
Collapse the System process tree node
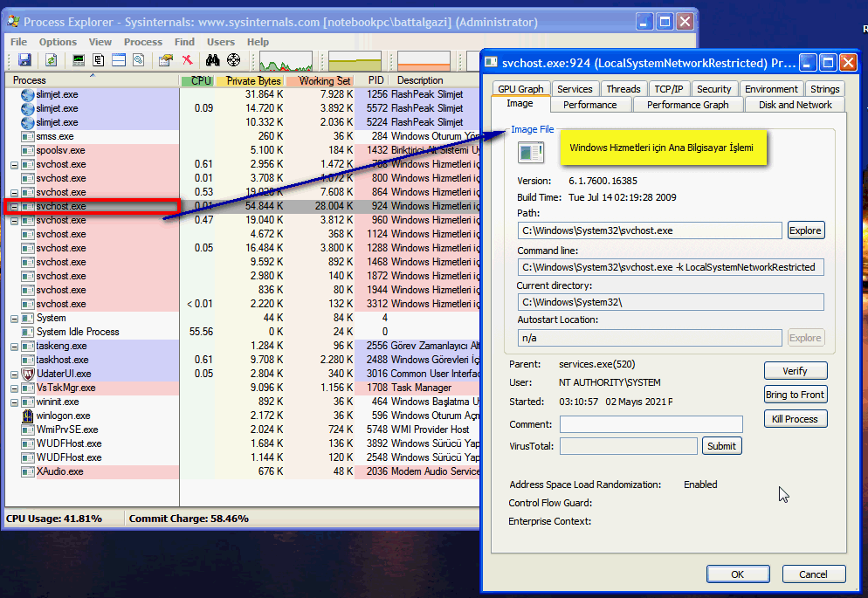coord(14,319)
